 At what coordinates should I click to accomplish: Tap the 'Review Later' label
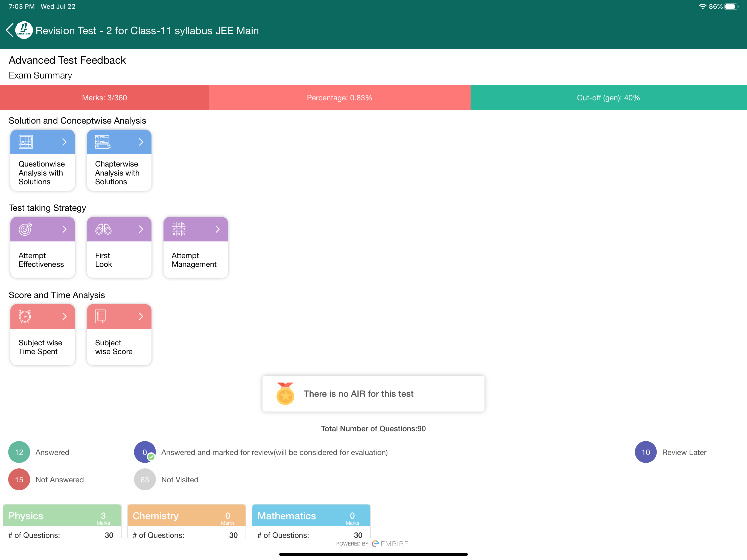(684, 452)
